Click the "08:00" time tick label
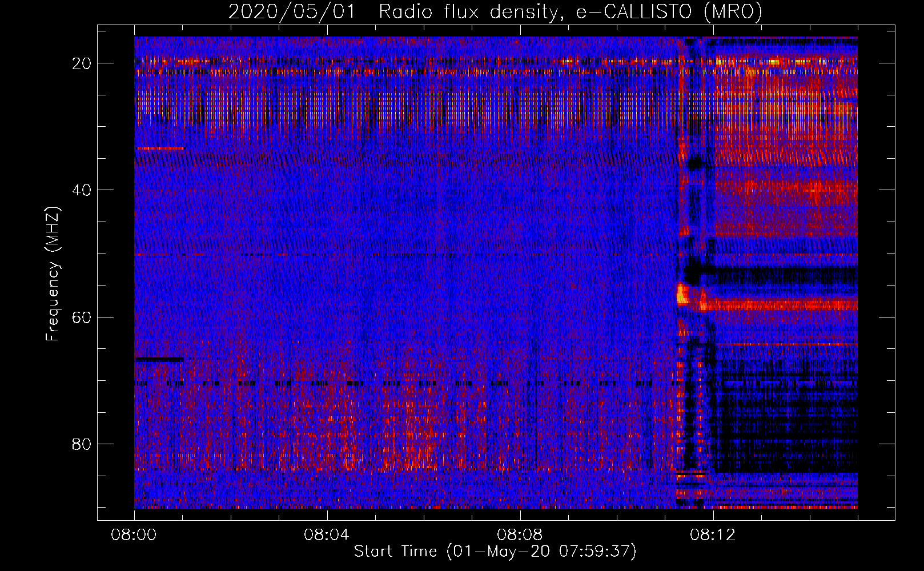The width and height of the screenshot is (924, 571). pos(134,535)
